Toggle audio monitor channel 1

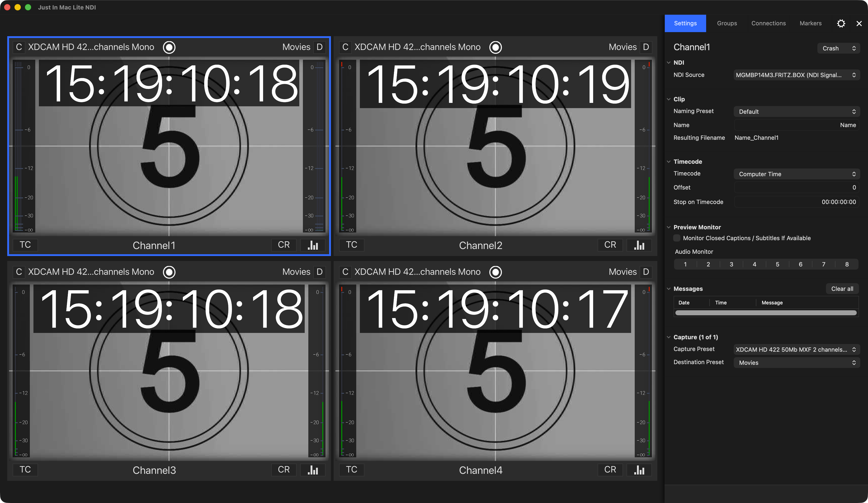pyautogui.click(x=685, y=265)
